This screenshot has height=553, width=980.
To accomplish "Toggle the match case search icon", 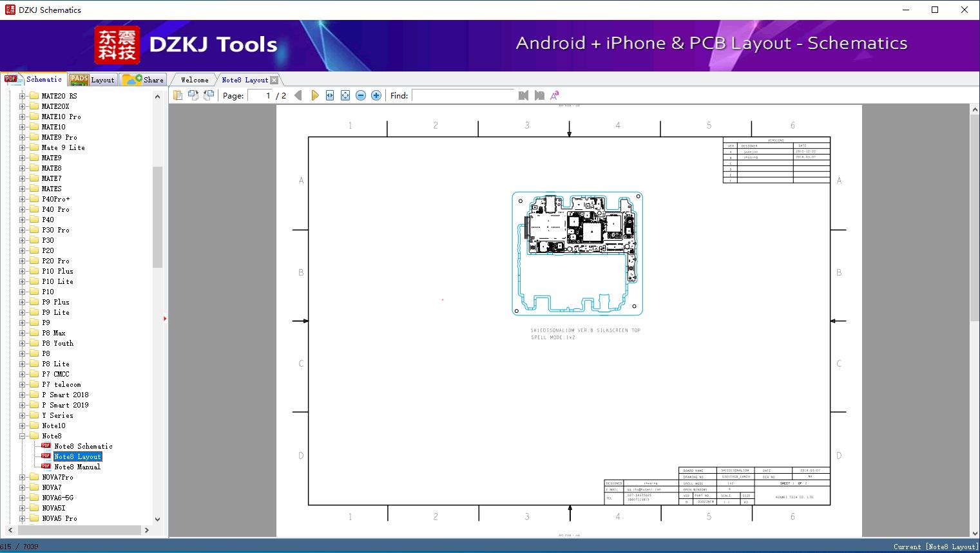I will [x=555, y=95].
